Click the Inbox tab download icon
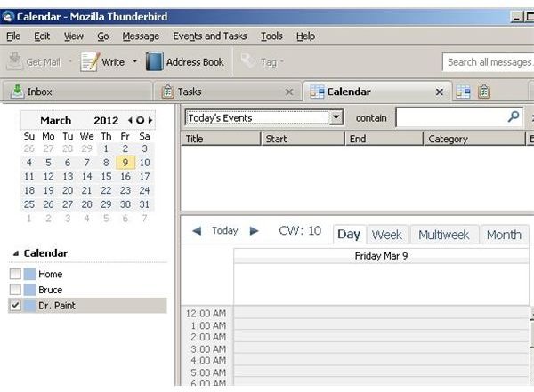This screenshot has width=534, height=392. tap(18, 92)
